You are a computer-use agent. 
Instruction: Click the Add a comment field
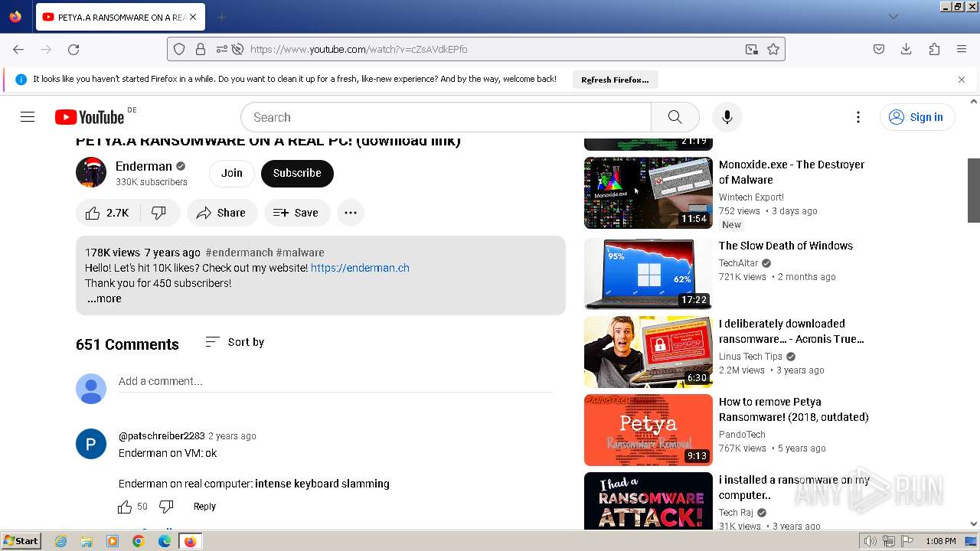pos(335,381)
